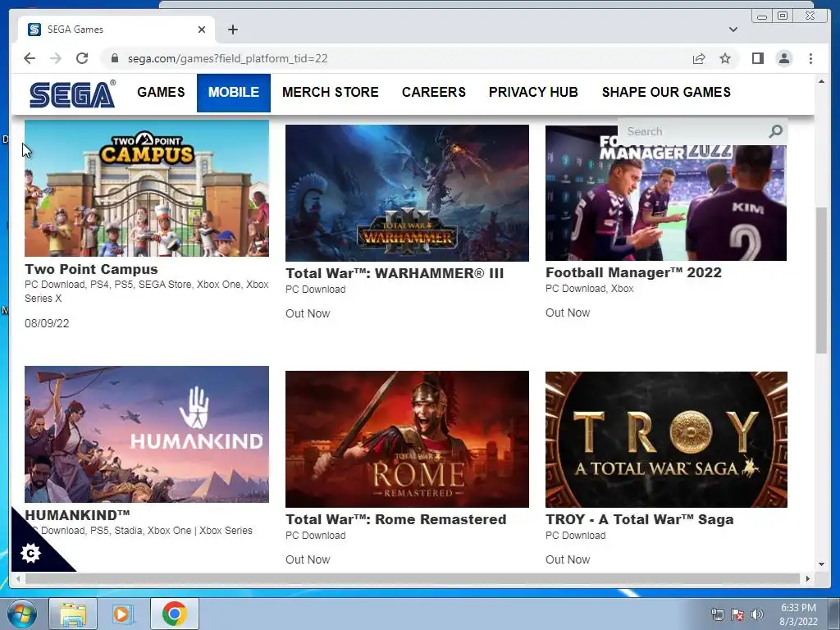Click the horizontal scrollbar right arrow
Screen dimensions: 840x630
pos(807,578)
